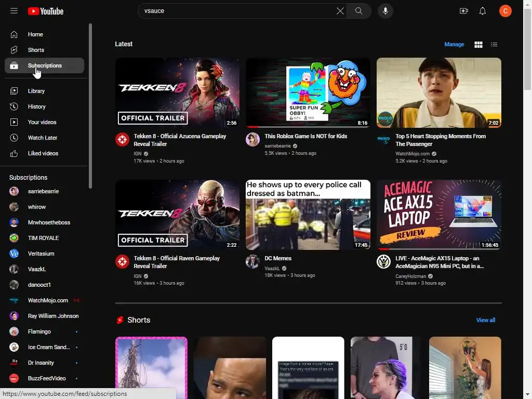Click the YouTube logo
This screenshot has height=399, width=532.
tap(46, 11)
